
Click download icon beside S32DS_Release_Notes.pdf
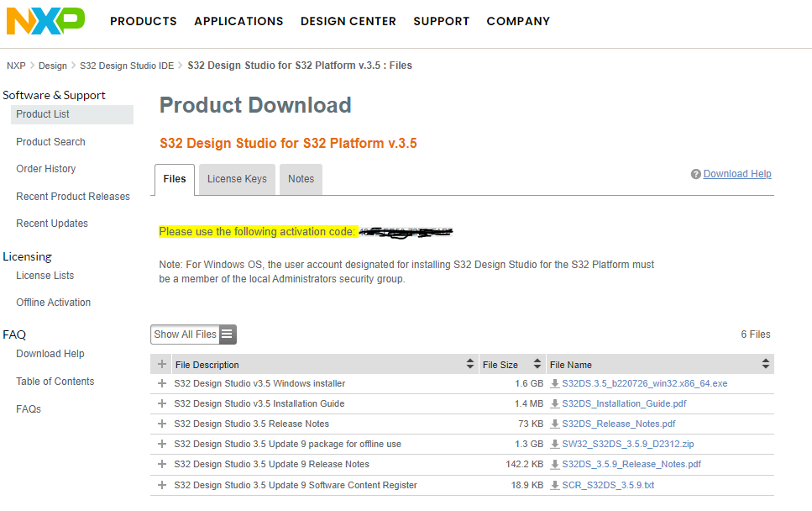coord(555,424)
